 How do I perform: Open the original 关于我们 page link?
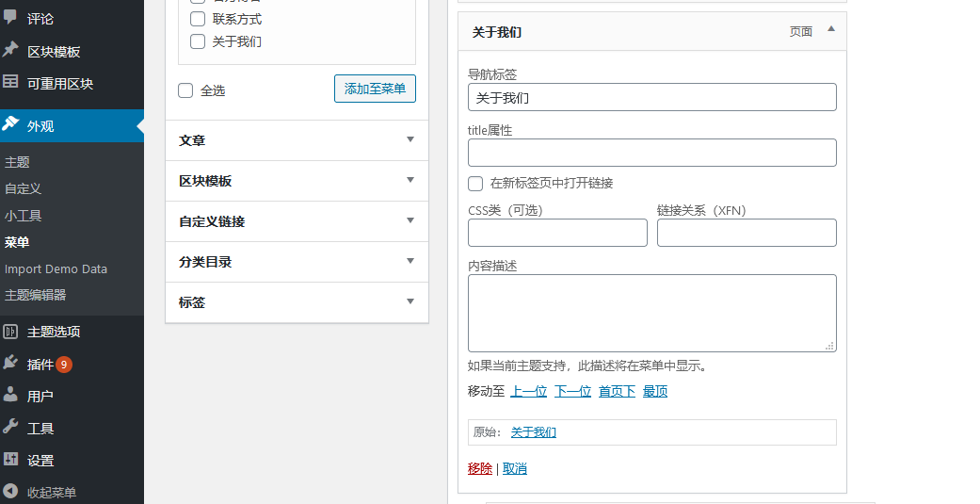click(534, 432)
